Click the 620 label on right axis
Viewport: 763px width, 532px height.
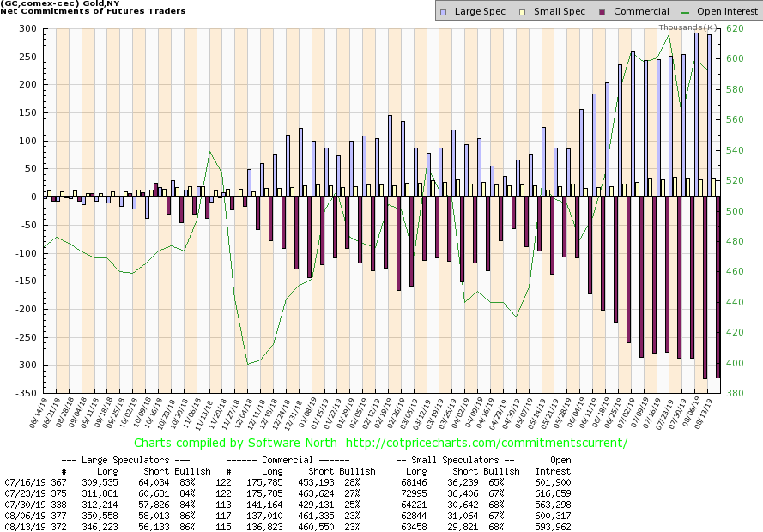click(x=737, y=28)
